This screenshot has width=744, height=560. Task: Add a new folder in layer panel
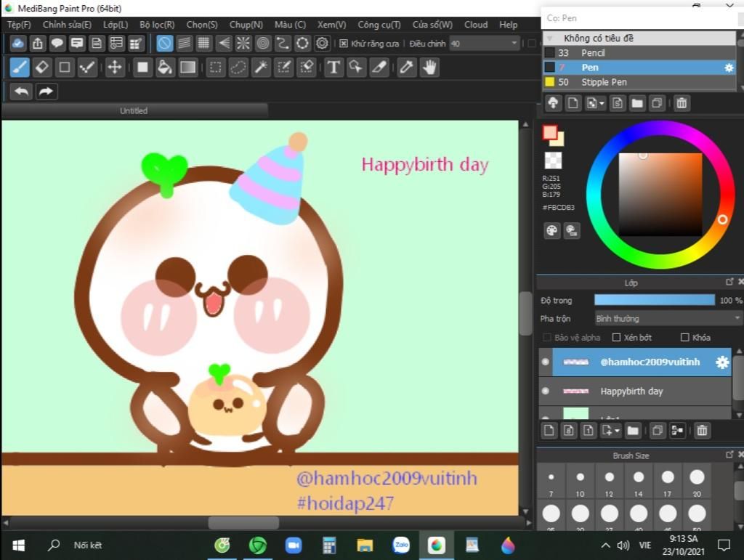tap(633, 431)
